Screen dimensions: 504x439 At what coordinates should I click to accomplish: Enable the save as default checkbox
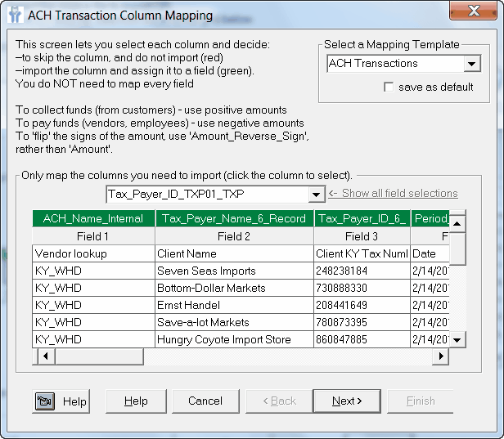389,87
